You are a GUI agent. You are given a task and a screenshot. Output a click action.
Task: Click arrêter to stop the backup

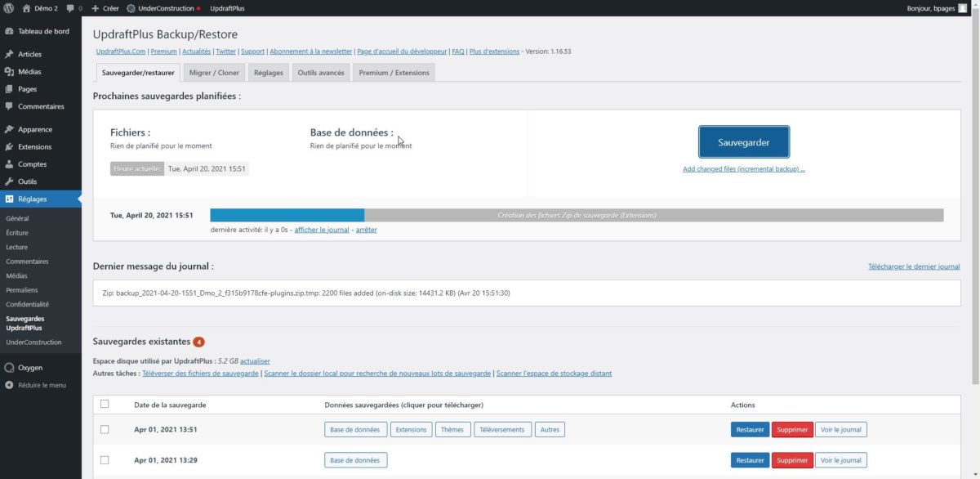[x=367, y=230]
